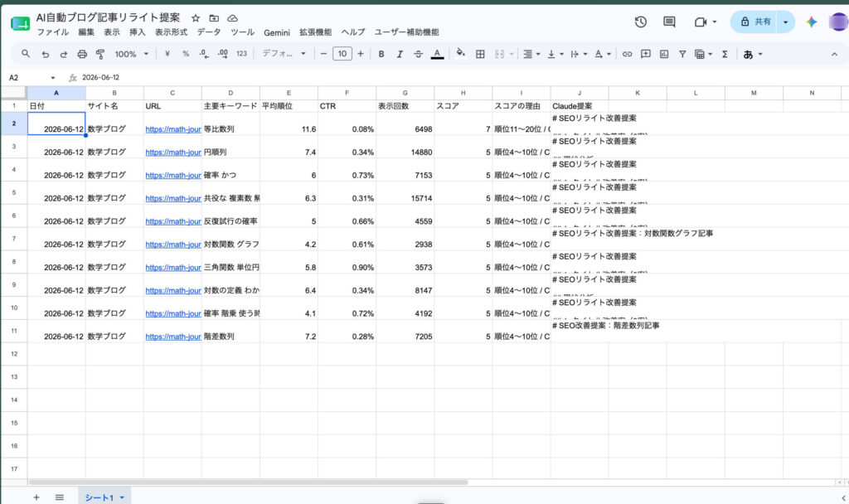
Task: Increase font size plus button
Action: coord(361,54)
